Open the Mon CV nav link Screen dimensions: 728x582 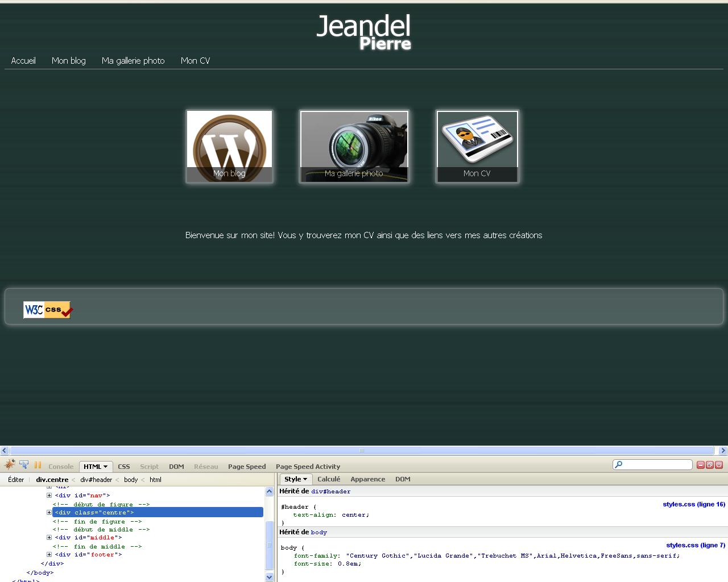[195, 61]
